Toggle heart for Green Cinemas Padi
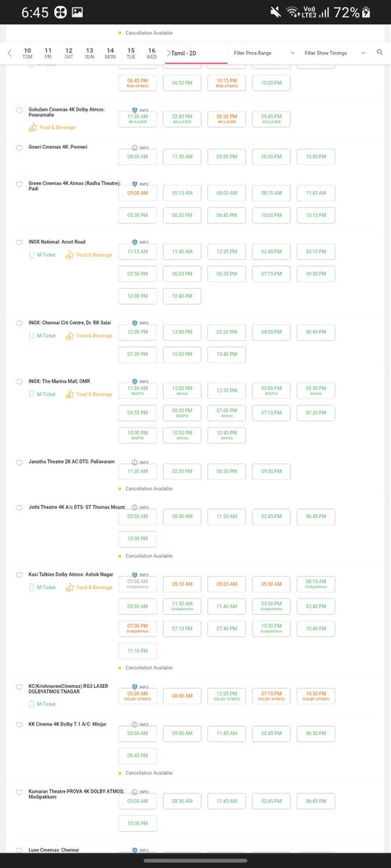 20,184
